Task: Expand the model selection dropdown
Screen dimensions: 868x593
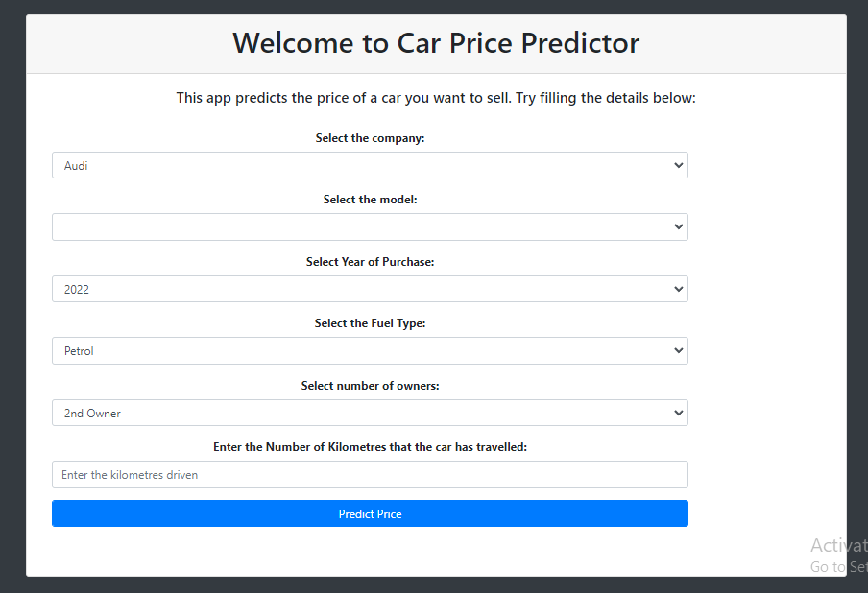Action: point(370,226)
